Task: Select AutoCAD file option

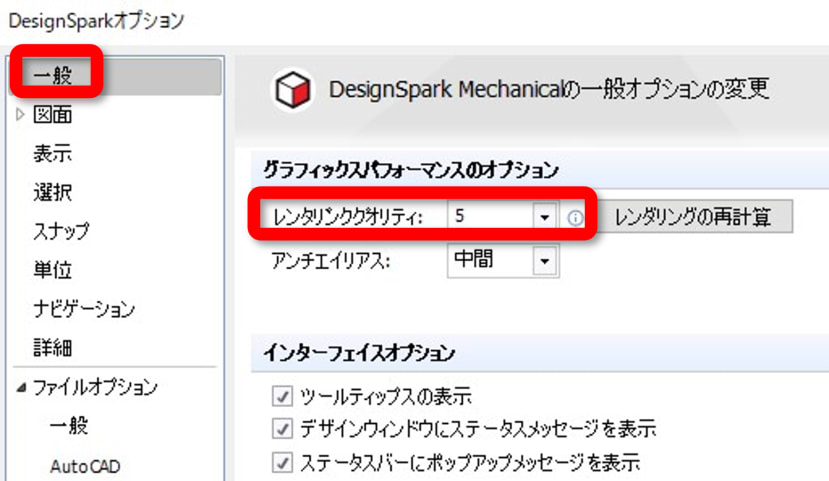Action: [x=85, y=466]
